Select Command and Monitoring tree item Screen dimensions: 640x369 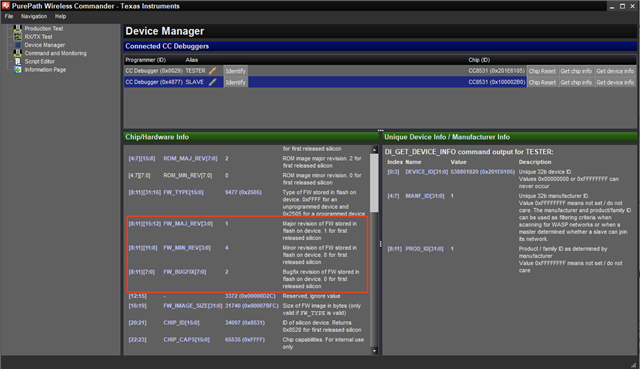point(56,53)
